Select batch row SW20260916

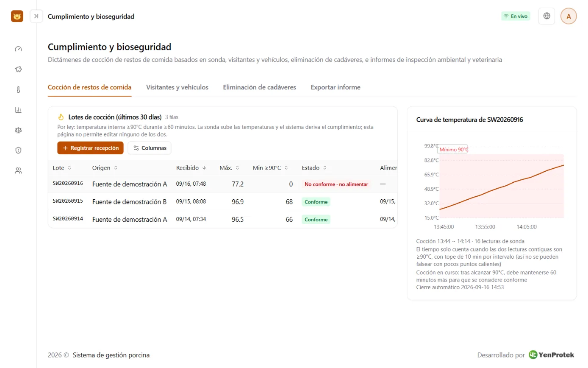click(223, 184)
